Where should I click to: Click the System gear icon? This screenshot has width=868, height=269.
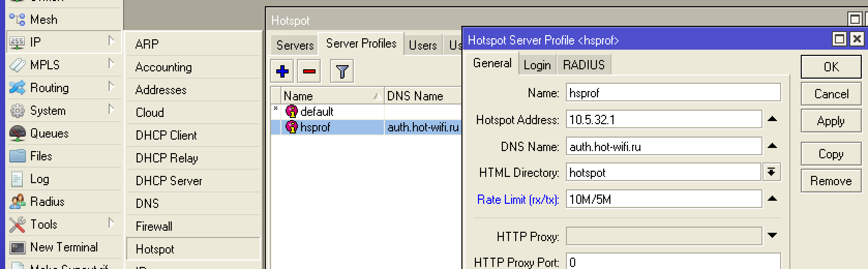coord(17,111)
